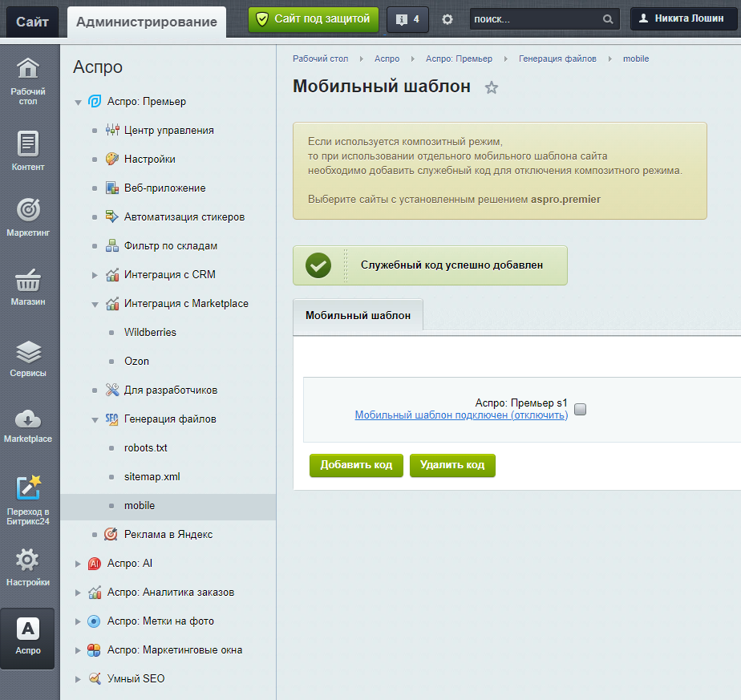Open Настройки gear icon in left sidebar
This screenshot has height=700, width=741.
pos(28,560)
